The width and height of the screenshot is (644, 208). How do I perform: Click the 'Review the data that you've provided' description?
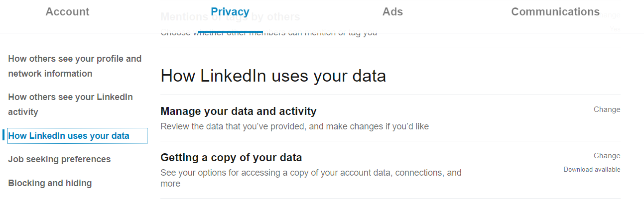click(x=294, y=126)
